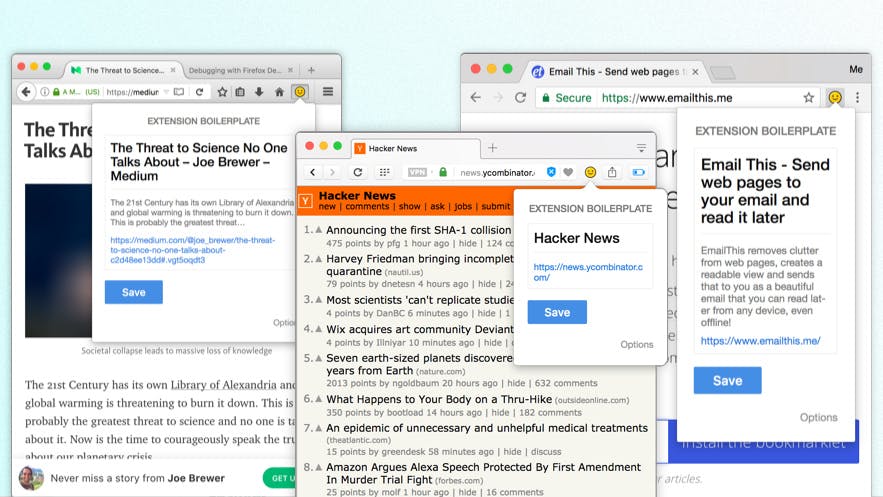883x497 pixels.
Task: Toggle Firefox reader view icon
Action: tap(179, 92)
